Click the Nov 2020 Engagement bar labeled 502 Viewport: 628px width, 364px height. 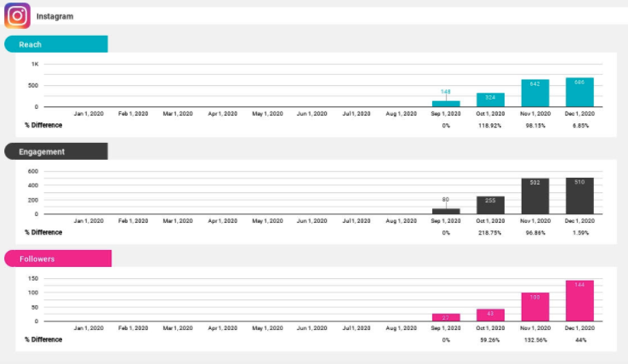535,196
